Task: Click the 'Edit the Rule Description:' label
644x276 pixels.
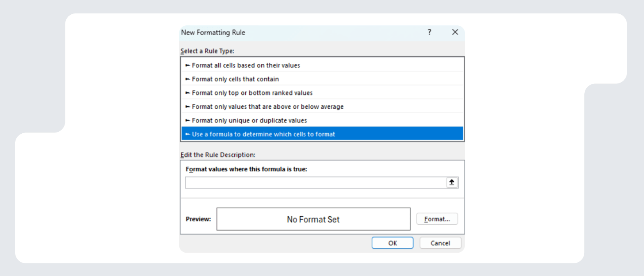Action: 218,155
